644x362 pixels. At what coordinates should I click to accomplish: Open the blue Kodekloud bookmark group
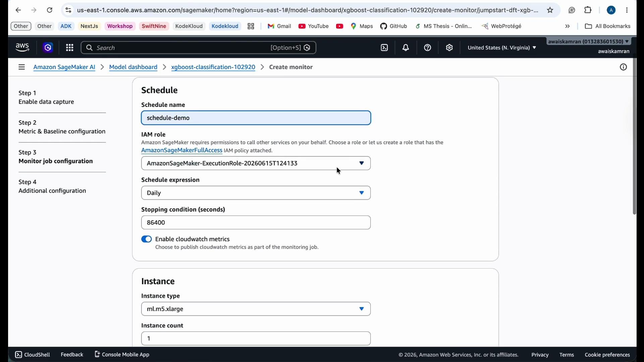(x=225, y=26)
